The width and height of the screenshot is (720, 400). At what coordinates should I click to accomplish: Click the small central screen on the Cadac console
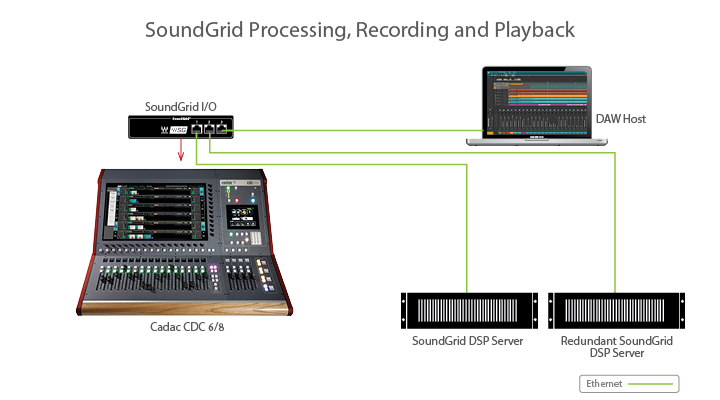tap(243, 217)
